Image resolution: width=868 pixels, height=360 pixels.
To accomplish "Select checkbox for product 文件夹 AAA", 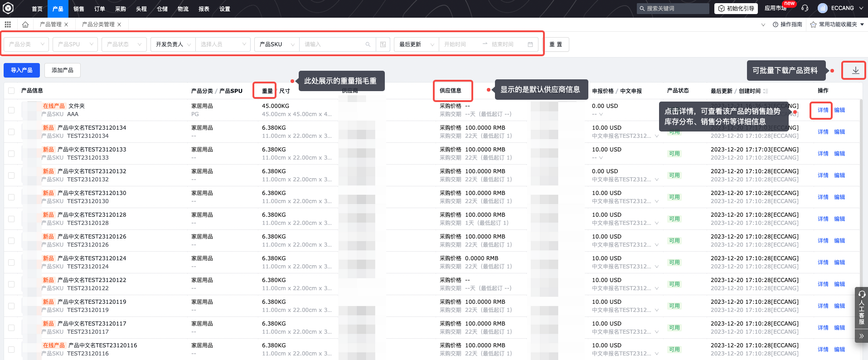I will (x=11, y=110).
